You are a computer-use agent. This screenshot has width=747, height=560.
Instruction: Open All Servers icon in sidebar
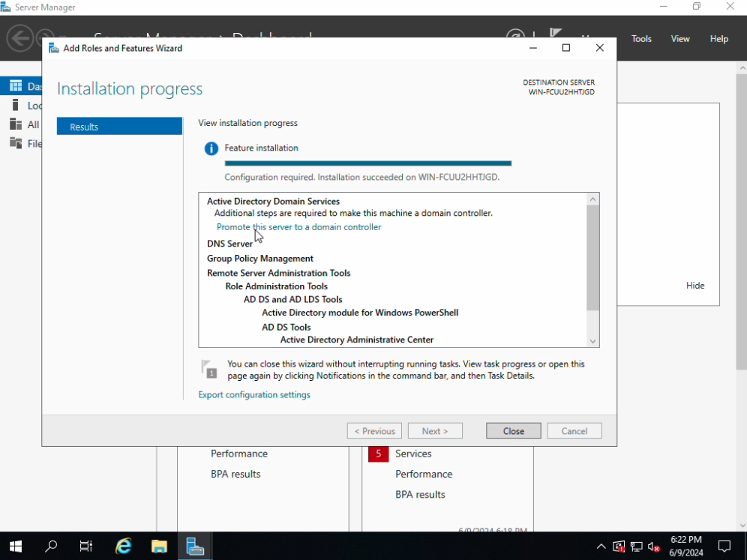(16, 124)
